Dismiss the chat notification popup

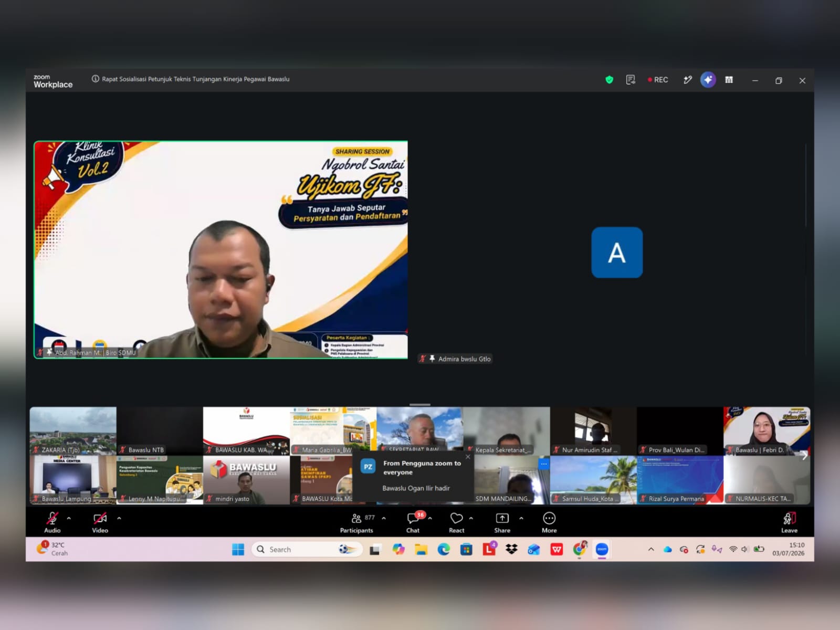click(468, 457)
